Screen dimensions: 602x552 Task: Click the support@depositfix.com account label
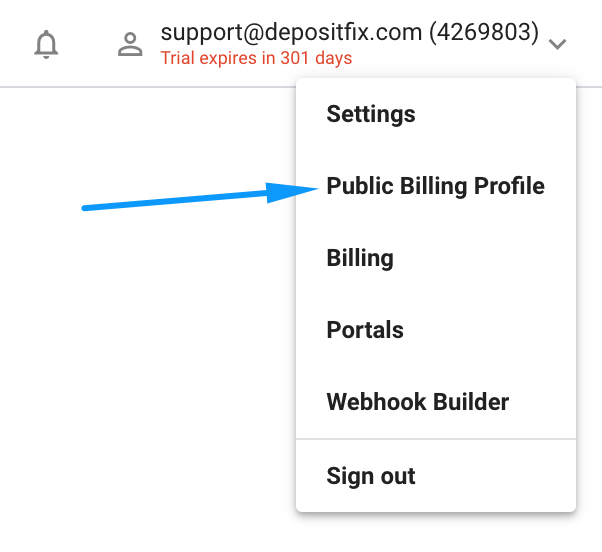291,32
